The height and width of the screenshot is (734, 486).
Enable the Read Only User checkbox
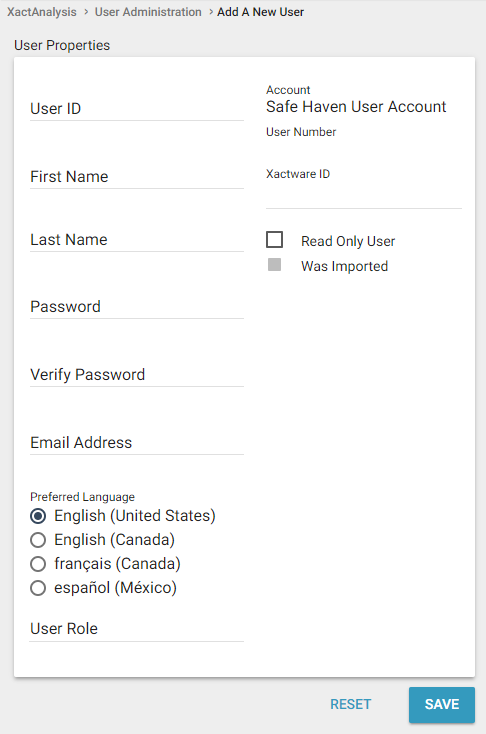[274, 239]
